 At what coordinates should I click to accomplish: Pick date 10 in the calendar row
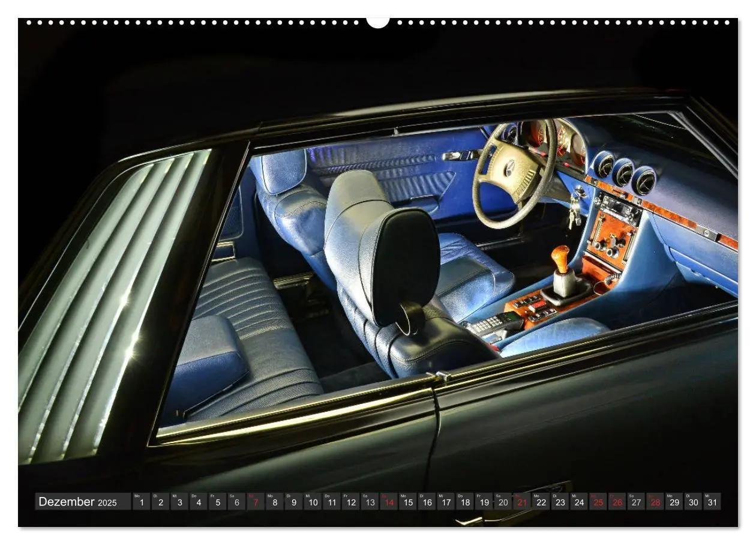313,502
